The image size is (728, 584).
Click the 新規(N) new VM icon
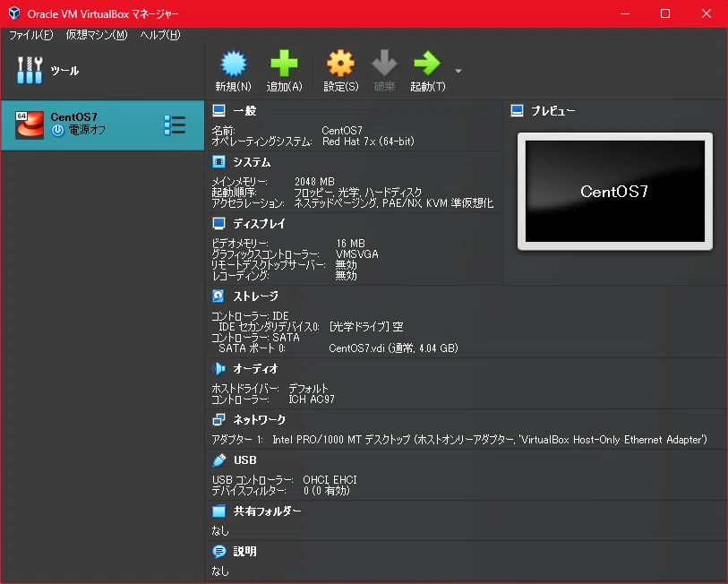tap(234, 64)
